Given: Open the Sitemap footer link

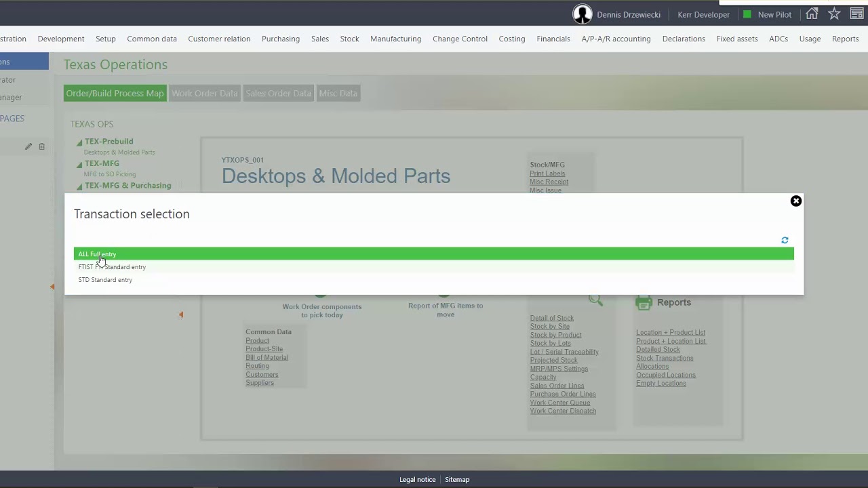Looking at the screenshot, I should click(457, 479).
